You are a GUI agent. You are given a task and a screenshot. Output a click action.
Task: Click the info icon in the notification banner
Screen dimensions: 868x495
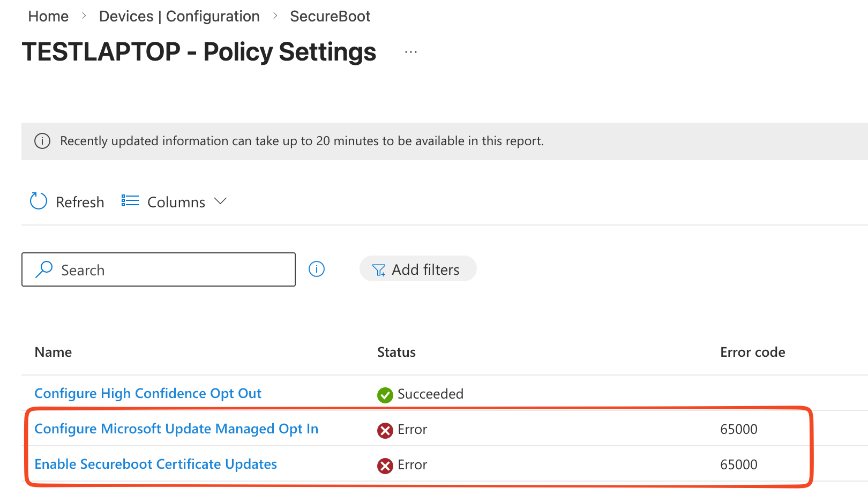42,141
